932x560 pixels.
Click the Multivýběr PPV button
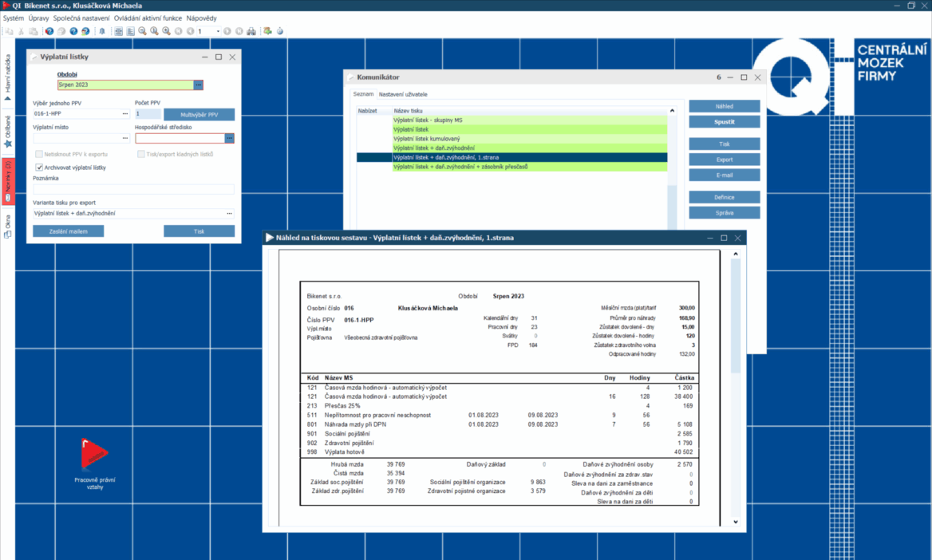click(x=199, y=114)
